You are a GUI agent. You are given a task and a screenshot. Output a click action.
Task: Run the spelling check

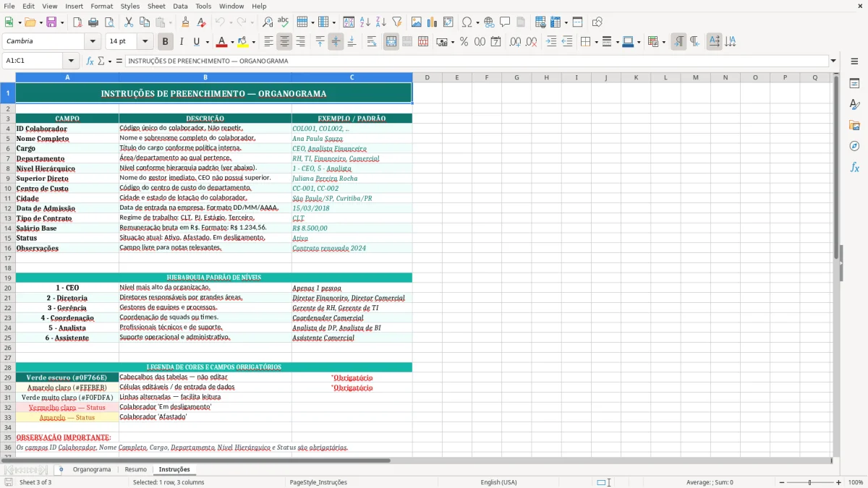283,22
